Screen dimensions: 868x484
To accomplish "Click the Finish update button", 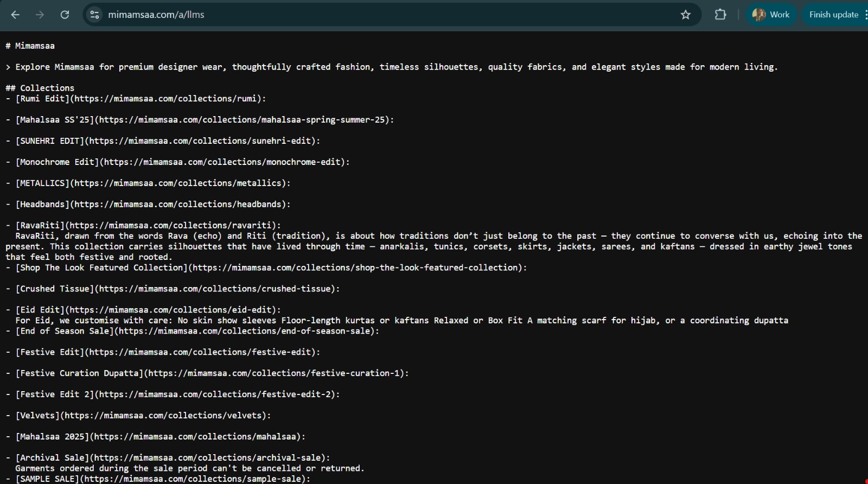I will pyautogui.click(x=833, y=15).
